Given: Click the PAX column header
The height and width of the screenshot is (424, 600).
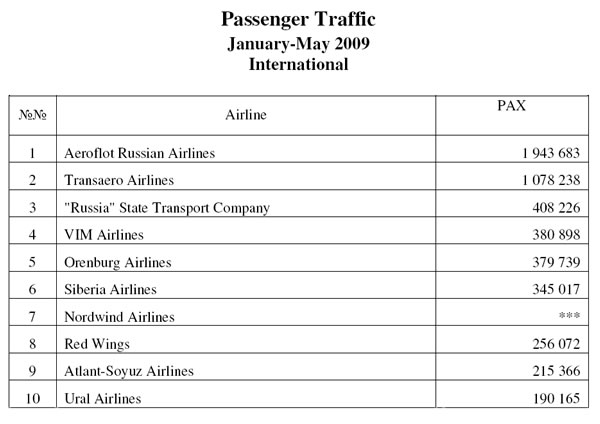Looking at the screenshot, I should [512, 106].
